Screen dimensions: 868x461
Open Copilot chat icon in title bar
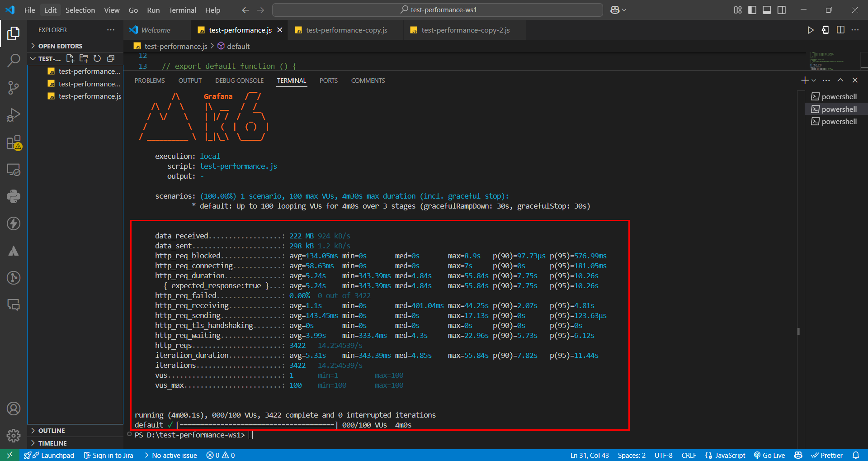pos(615,10)
